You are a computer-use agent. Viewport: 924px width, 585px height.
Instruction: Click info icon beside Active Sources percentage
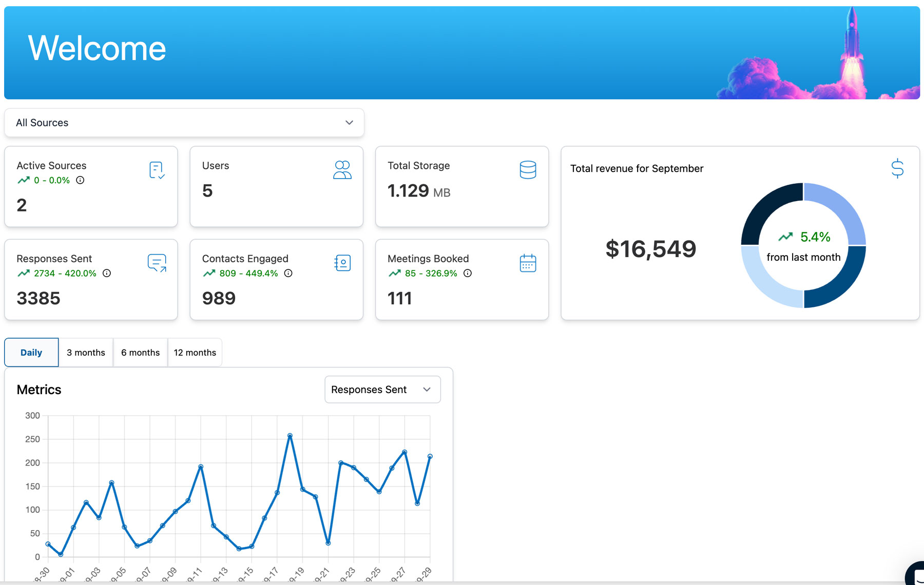coord(80,180)
